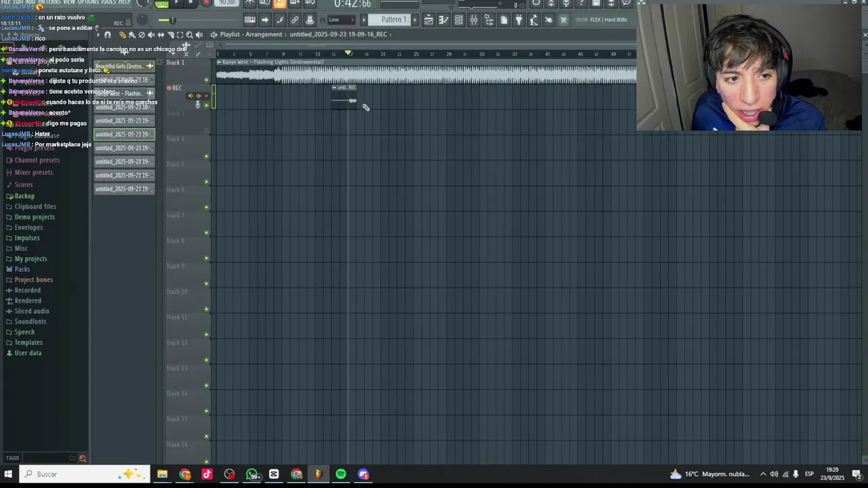Screen dimensions: 868x488
Task: Click Playlist - Arrangement breadcrumb title
Action: click(x=251, y=35)
